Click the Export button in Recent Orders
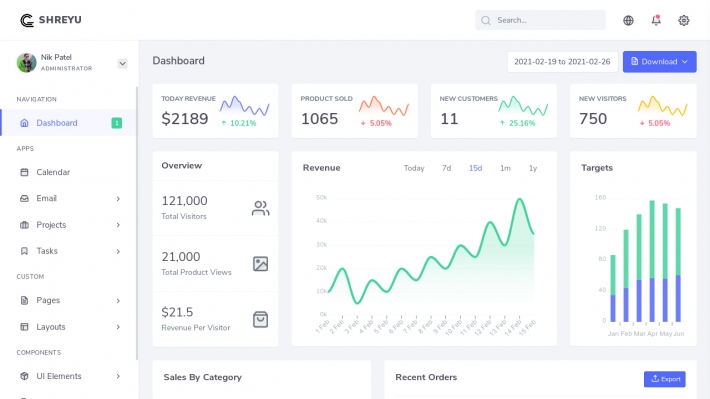This screenshot has height=399, width=710. (665, 379)
